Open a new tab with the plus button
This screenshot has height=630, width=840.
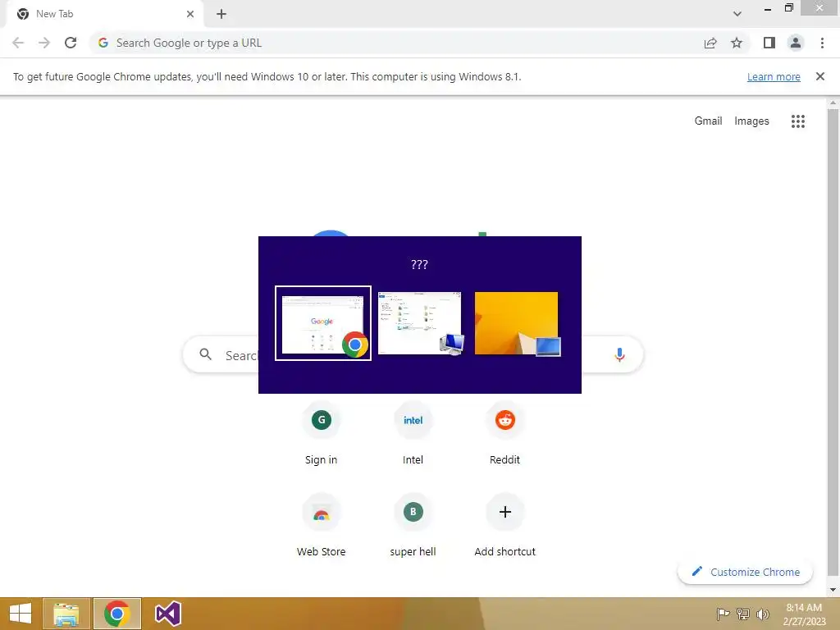pyautogui.click(x=221, y=14)
